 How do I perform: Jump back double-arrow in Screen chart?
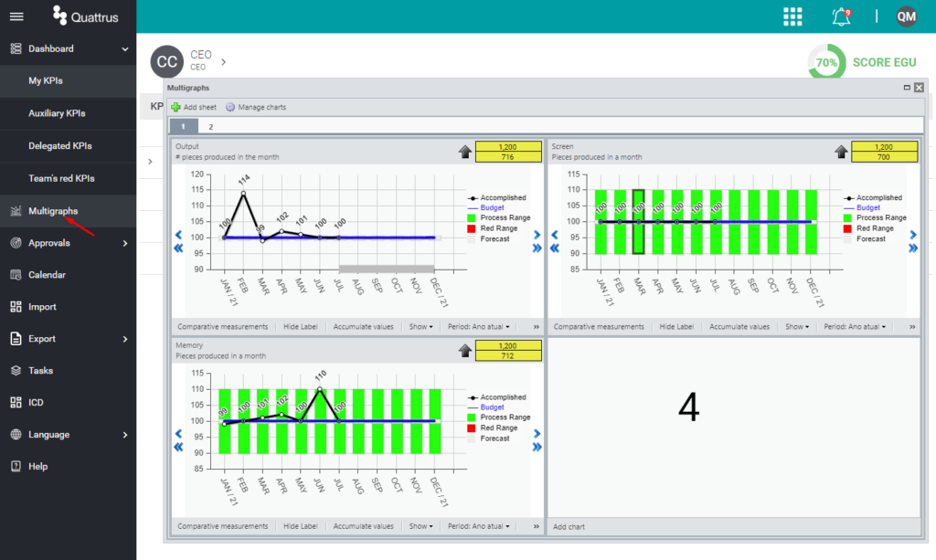click(555, 248)
